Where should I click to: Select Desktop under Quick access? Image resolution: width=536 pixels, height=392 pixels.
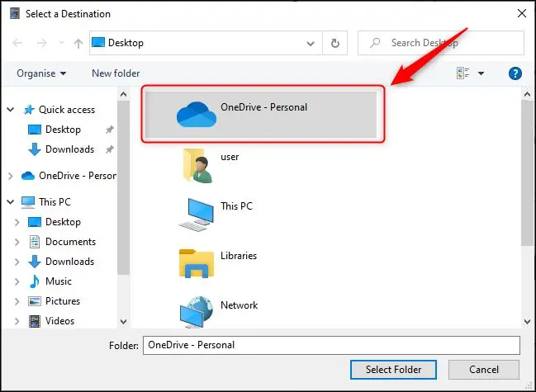coord(63,130)
